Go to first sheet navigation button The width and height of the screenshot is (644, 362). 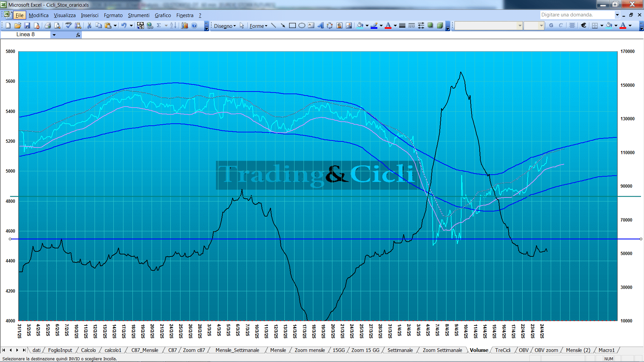tap(4, 350)
